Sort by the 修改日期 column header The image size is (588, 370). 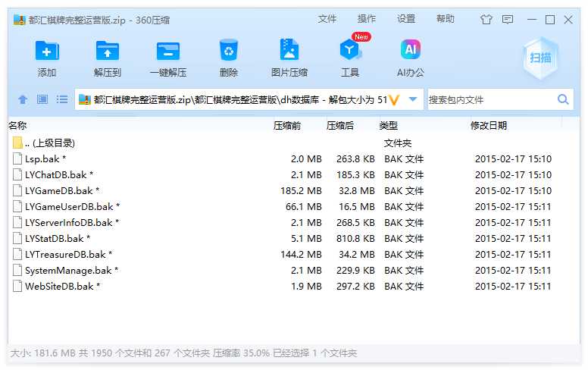click(489, 125)
